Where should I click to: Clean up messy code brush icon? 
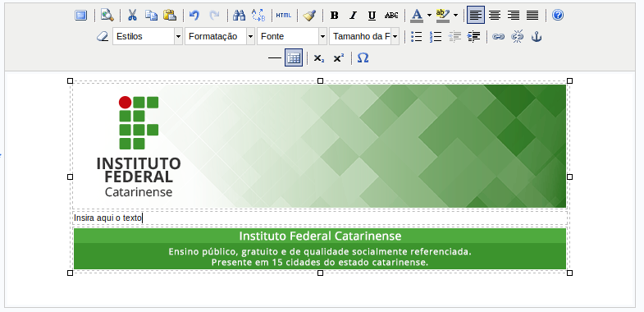[308, 16]
